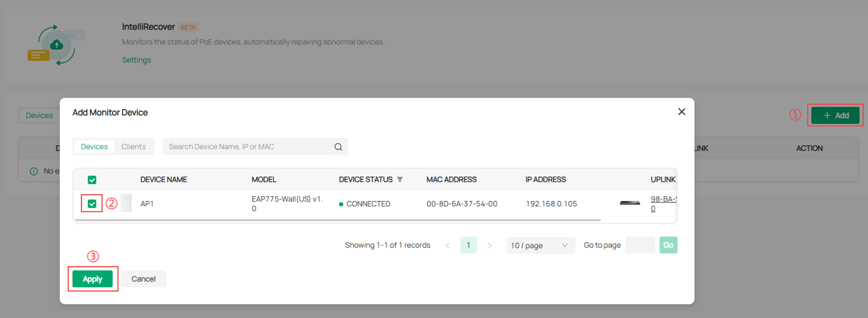The image size is (868, 318).
Task: Click the MAC ADDRESS column header
Action: coord(451,179)
